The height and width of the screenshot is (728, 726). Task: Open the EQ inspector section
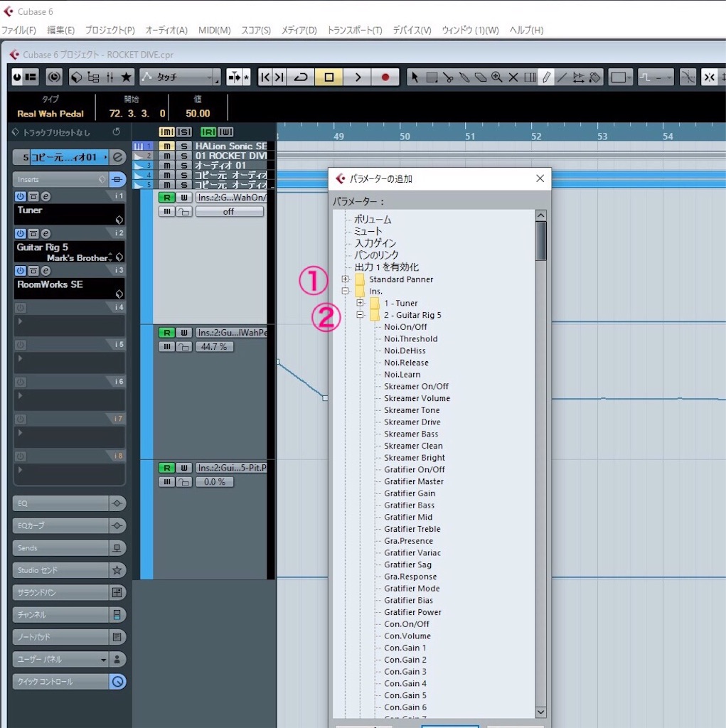pos(61,503)
